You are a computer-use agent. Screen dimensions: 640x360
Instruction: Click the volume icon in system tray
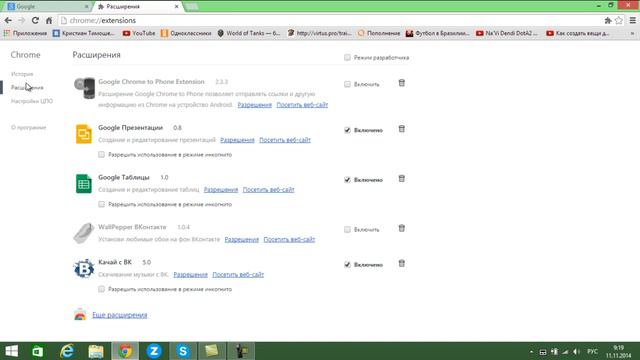576,351
